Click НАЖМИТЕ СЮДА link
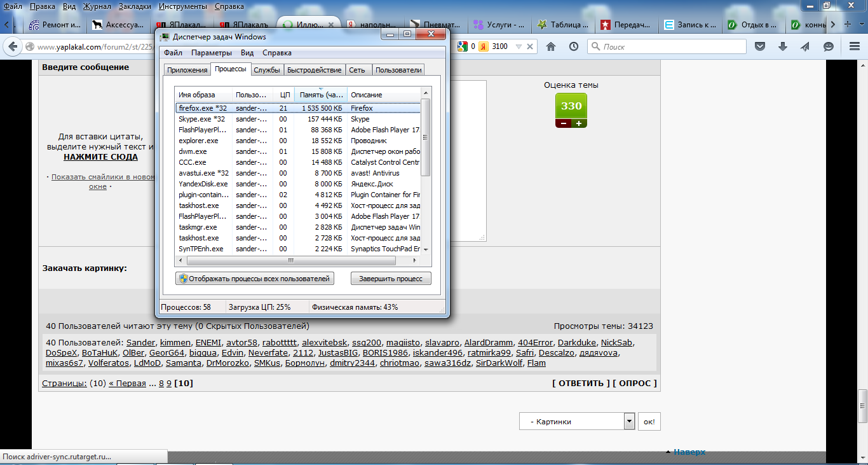This screenshot has width=868, height=465. click(100, 156)
